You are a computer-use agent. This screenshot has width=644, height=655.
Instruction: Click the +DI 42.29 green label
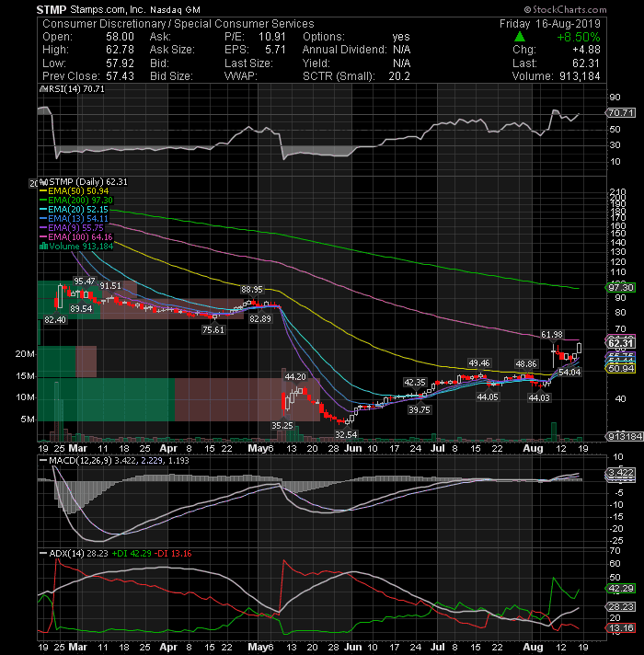[132, 554]
